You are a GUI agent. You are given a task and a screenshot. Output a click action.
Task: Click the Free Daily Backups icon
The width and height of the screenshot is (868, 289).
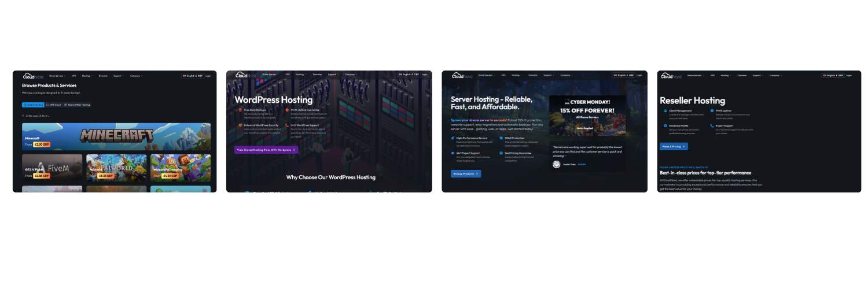[240, 109]
